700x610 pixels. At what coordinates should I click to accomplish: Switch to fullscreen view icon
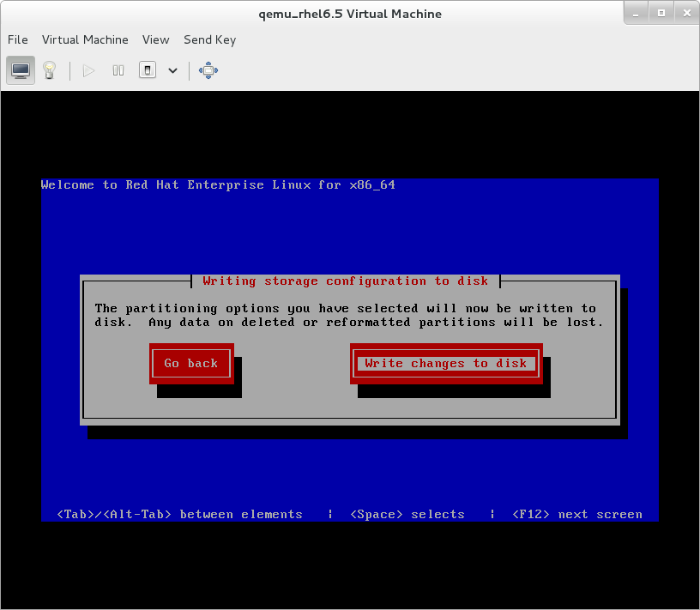[x=208, y=70]
